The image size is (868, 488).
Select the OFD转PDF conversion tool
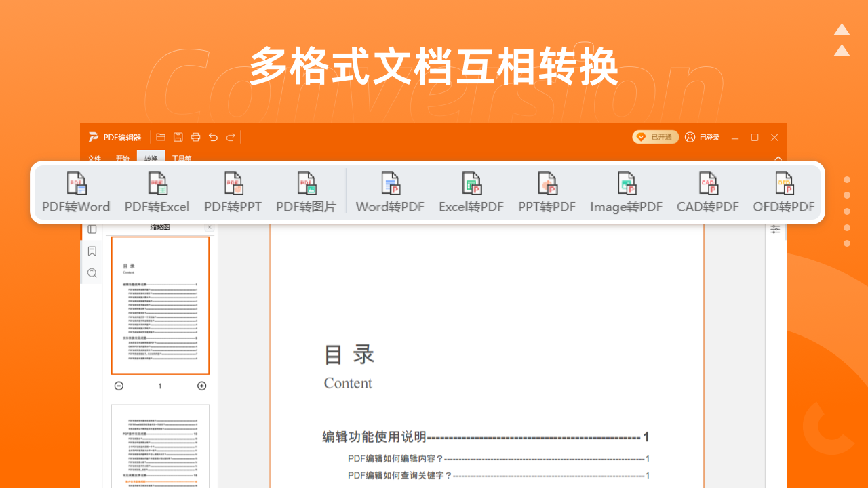pos(783,192)
